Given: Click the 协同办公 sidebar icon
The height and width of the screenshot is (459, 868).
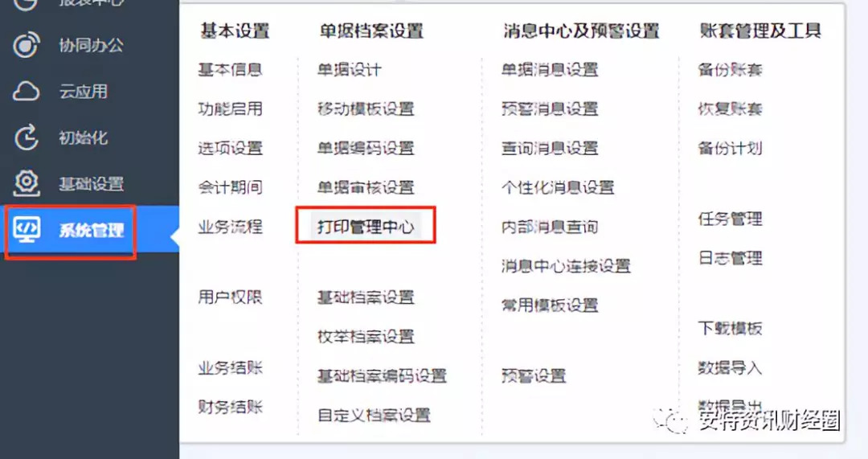Looking at the screenshot, I should pyautogui.click(x=26, y=45).
